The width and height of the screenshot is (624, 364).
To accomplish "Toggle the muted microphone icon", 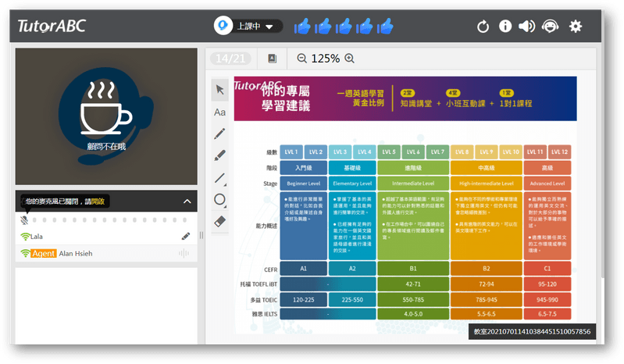I will coord(25,219).
